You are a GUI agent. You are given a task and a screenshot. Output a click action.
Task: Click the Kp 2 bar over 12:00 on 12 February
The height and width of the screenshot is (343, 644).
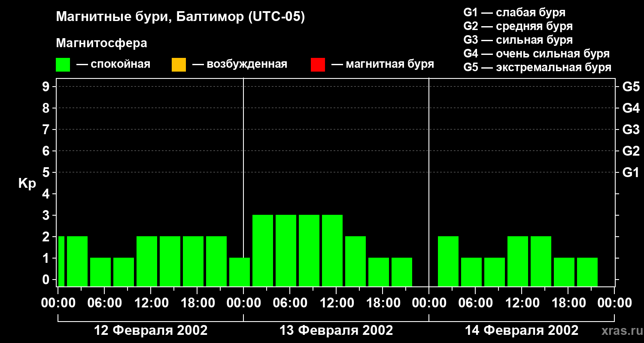(147, 261)
